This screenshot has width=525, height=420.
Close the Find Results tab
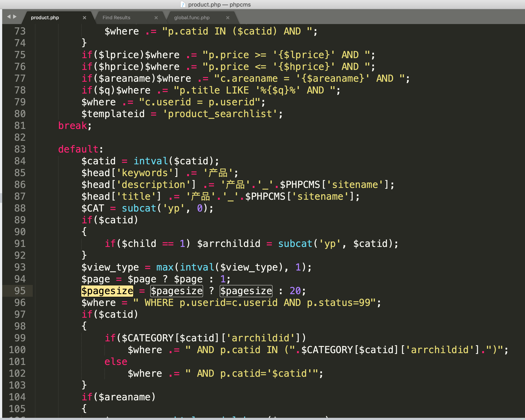(156, 17)
